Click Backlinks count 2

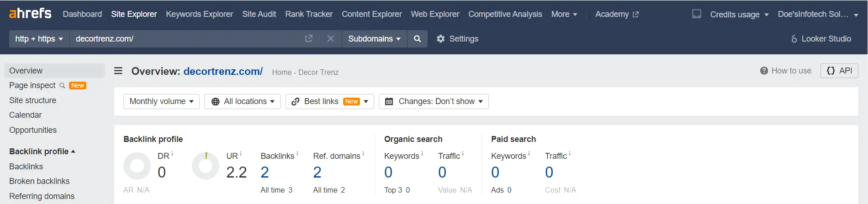pos(265,172)
